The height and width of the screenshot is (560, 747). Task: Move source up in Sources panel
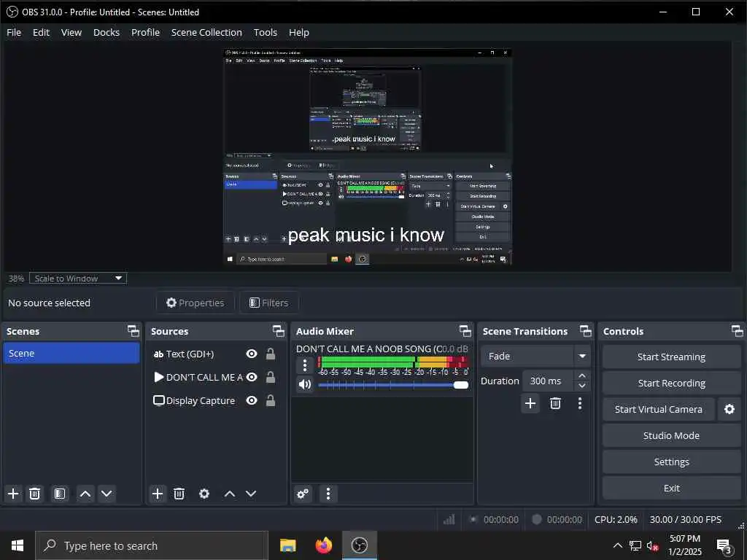coord(230,494)
